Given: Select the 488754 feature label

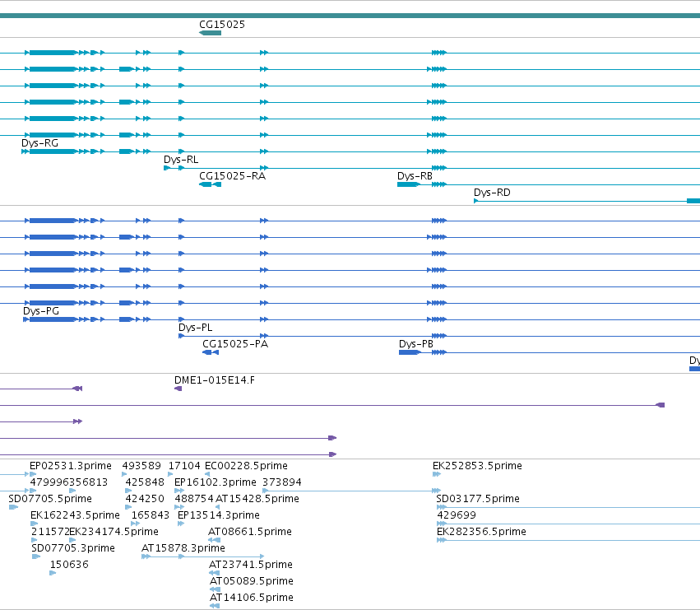Looking at the screenshot, I should 194,499.
